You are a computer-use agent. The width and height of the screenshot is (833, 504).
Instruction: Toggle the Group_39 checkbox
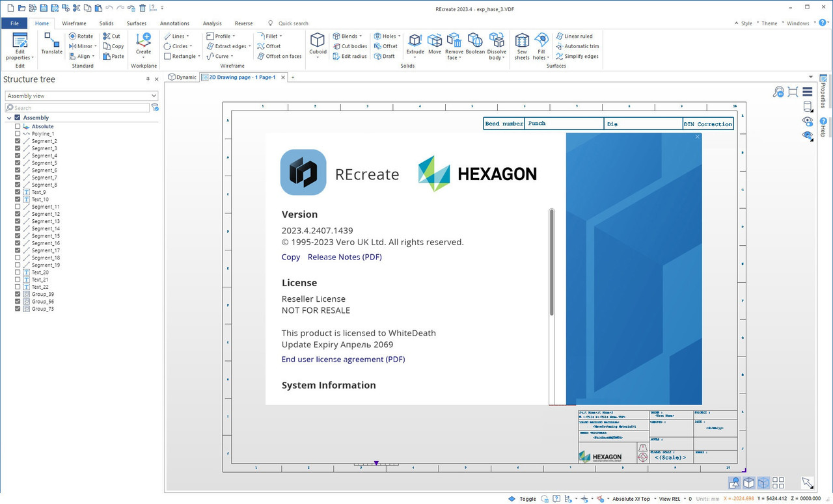pos(18,294)
